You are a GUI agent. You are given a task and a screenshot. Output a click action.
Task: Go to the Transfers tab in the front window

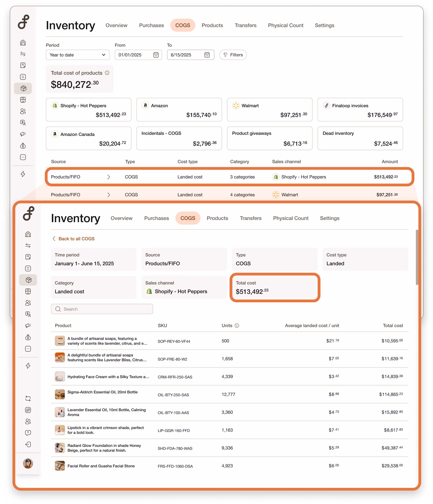click(251, 218)
